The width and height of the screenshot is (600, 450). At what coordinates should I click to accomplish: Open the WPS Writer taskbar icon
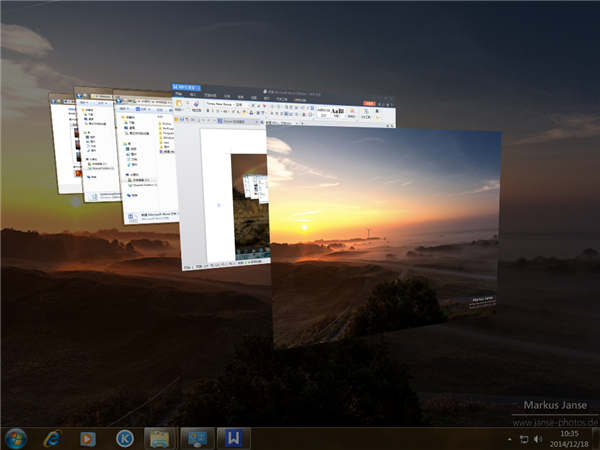232,438
